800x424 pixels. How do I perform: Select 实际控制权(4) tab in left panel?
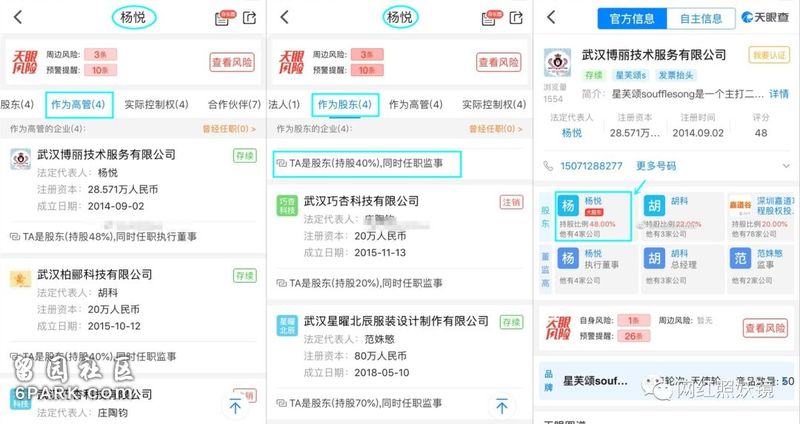157,105
